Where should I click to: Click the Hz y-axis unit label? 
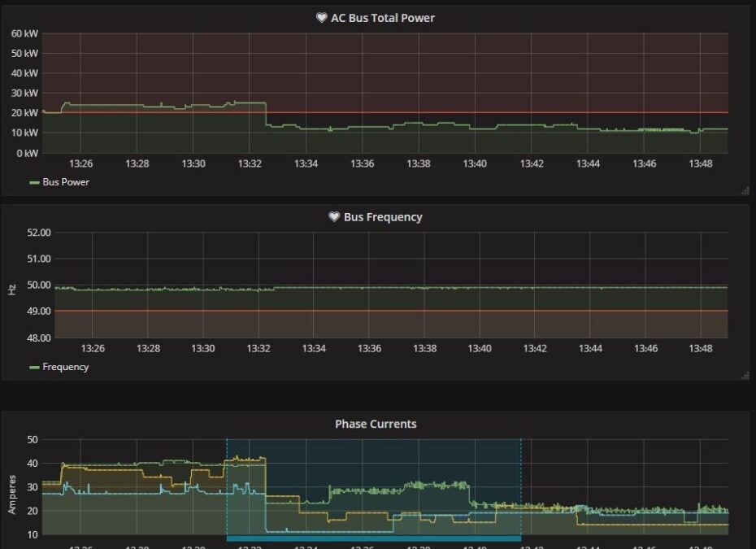[12, 290]
